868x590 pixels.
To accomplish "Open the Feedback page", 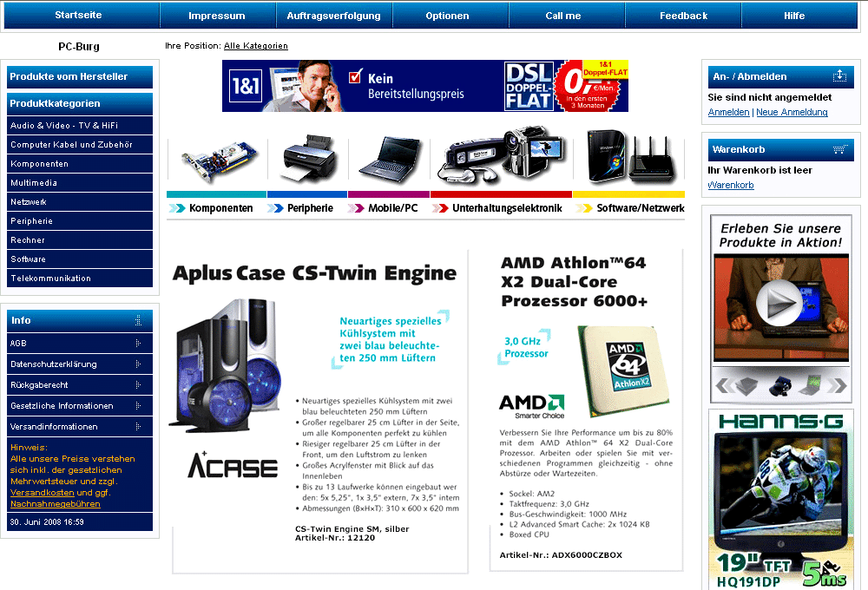I will coord(683,16).
